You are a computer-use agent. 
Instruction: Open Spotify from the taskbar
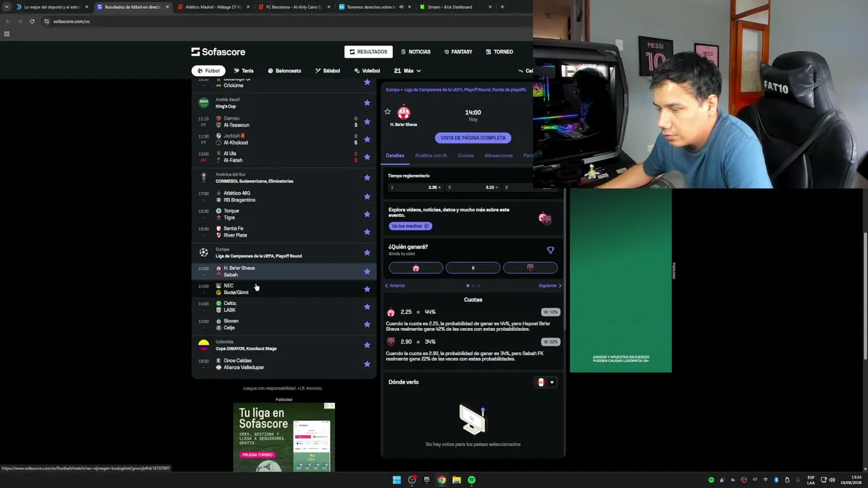pyautogui.click(x=471, y=480)
